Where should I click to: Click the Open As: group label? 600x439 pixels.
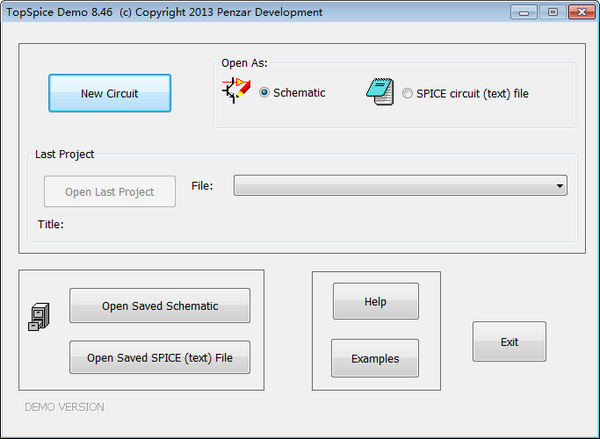click(244, 63)
